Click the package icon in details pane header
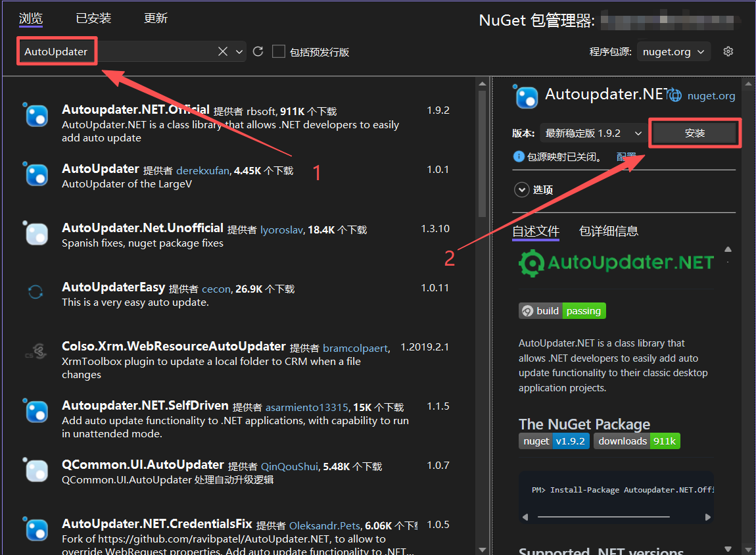The image size is (756, 555). pos(527,97)
